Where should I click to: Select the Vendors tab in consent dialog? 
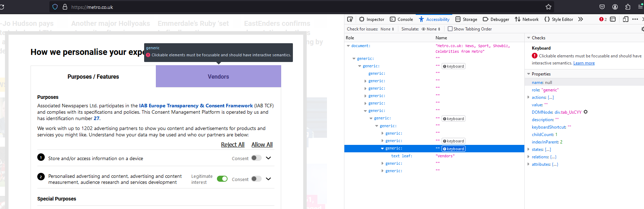[x=218, y=76]
